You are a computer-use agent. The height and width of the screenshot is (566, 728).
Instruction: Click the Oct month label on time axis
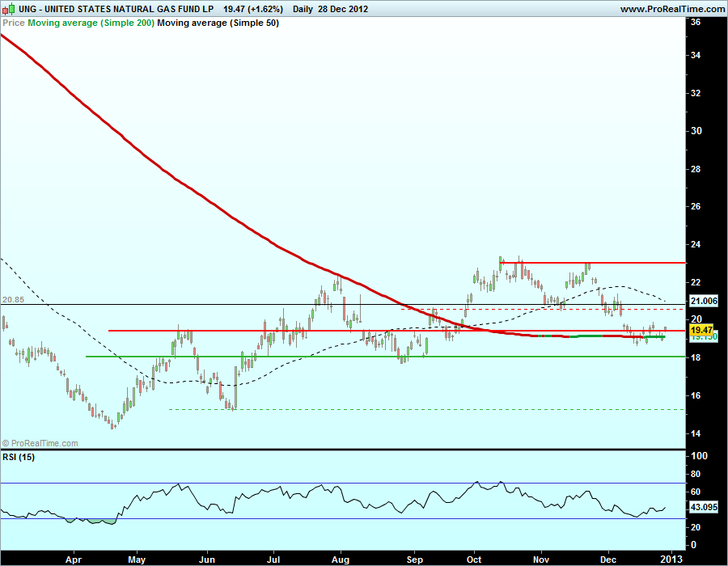pyautogui.click(x=474, y=560)
